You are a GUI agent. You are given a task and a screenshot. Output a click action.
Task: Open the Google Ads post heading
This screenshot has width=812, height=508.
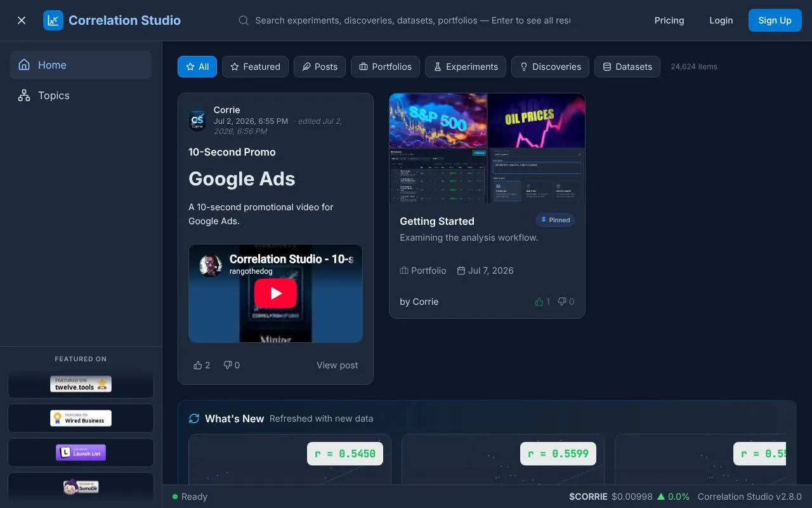(x=242, y=179)
